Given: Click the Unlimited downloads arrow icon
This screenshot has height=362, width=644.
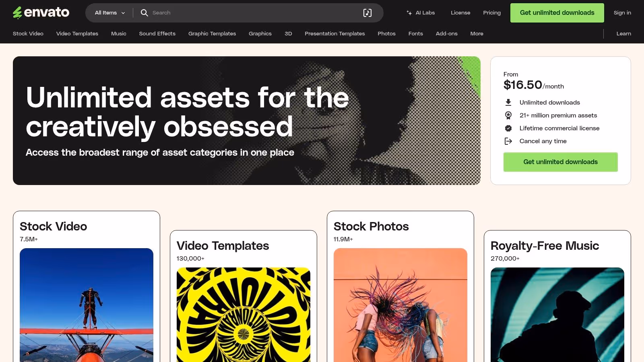Looking at the screenshot, I should [x=508, y=103].
